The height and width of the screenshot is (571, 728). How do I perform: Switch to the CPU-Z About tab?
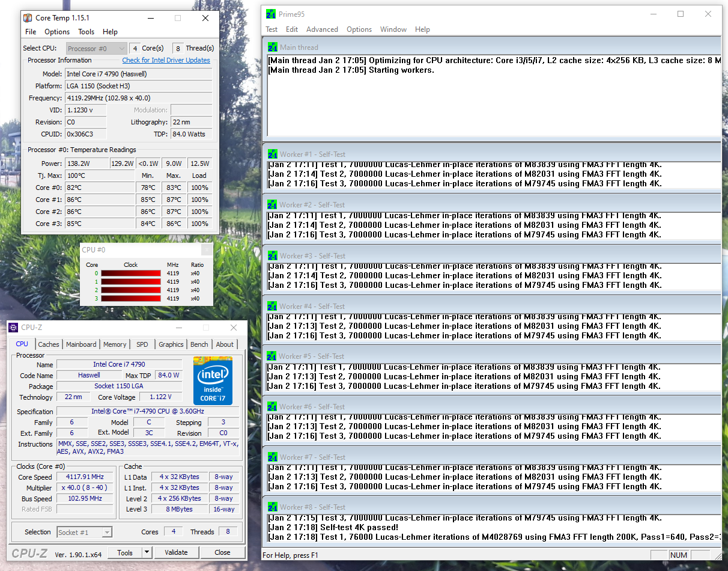click(x=225, y=344)
